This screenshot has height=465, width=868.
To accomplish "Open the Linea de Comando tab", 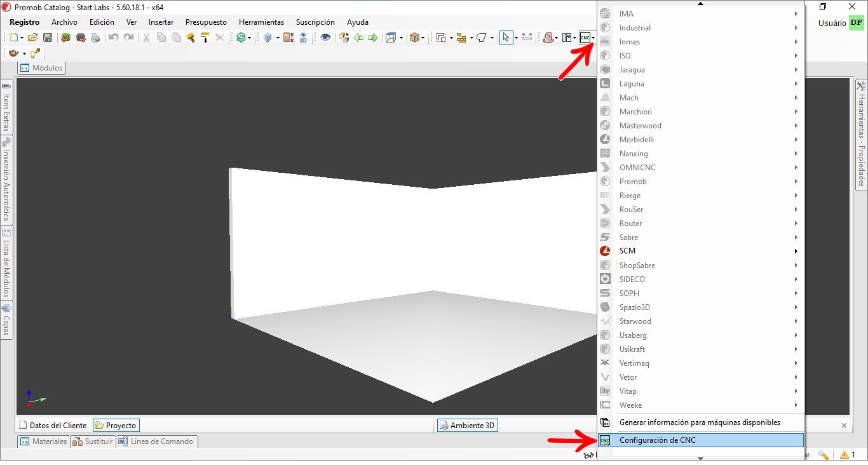I will click(157, 441).
